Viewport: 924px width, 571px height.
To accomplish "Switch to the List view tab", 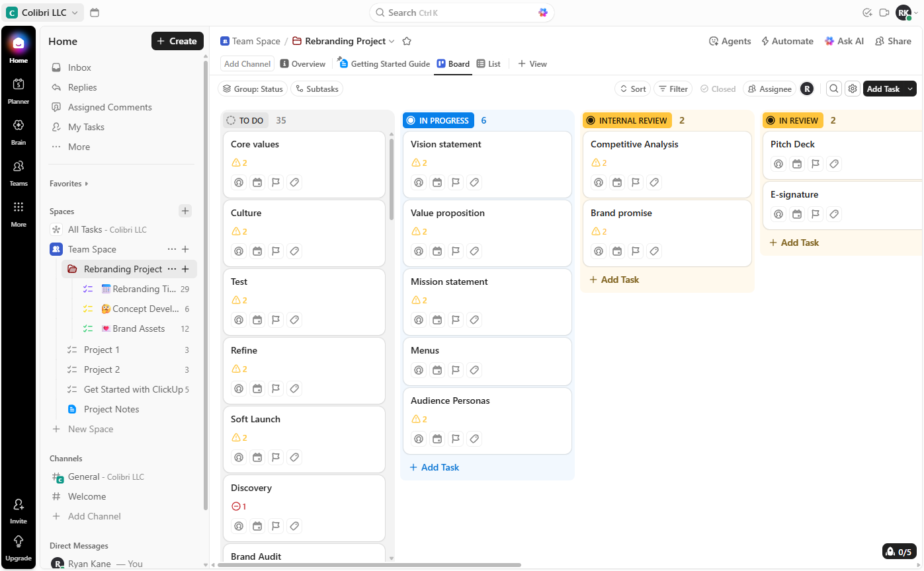I will pos(489,63).
